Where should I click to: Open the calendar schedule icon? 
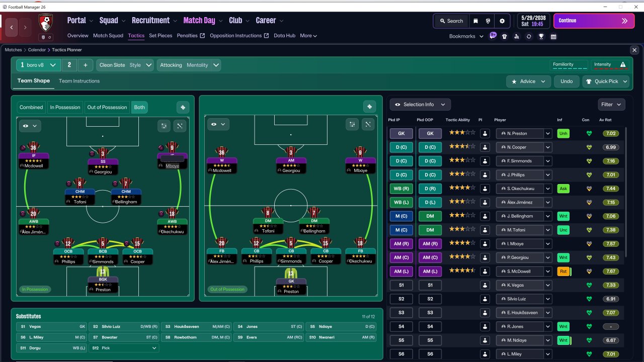click(553, 36)
